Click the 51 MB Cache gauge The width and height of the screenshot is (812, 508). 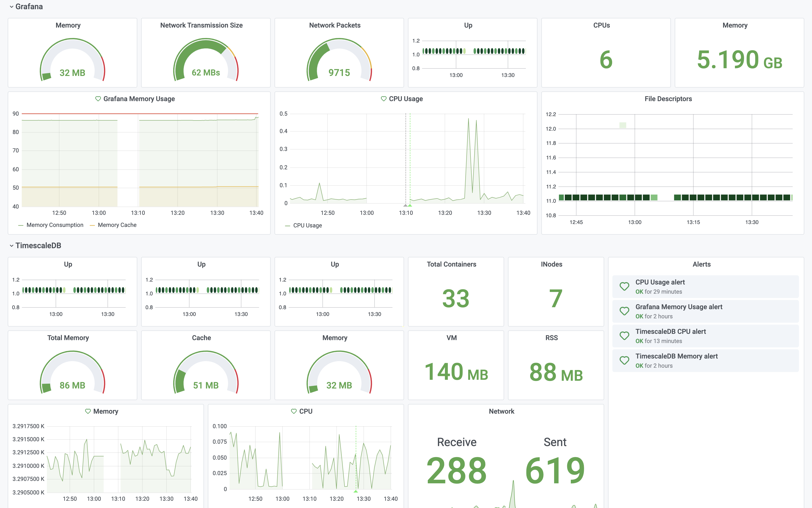click(x=206, y=372)
